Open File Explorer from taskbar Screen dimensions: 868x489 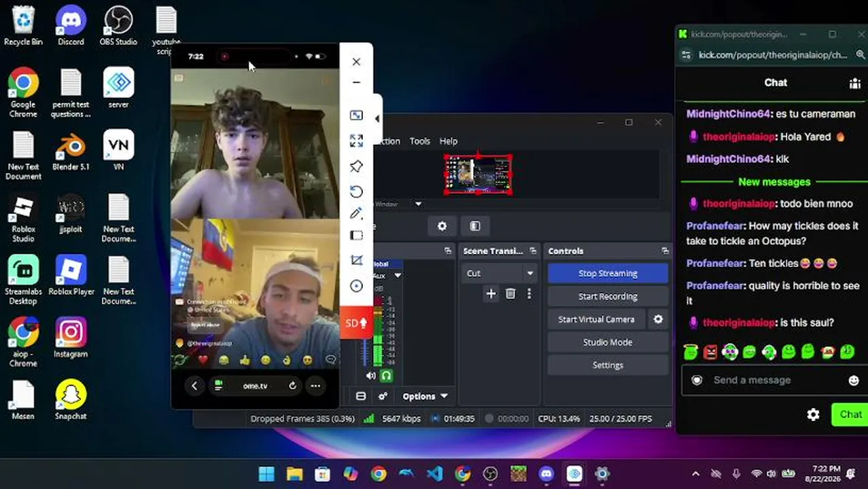tap(294, 474)
